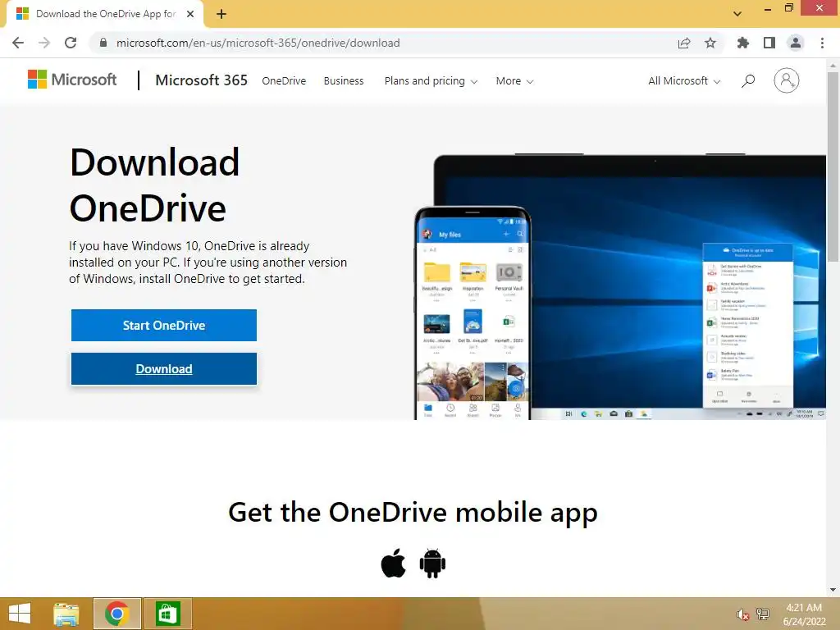Image resolution: width=840 pixels, height=630 pixels.
Task: Open the Windows Start button
Action: coord(20,614)
